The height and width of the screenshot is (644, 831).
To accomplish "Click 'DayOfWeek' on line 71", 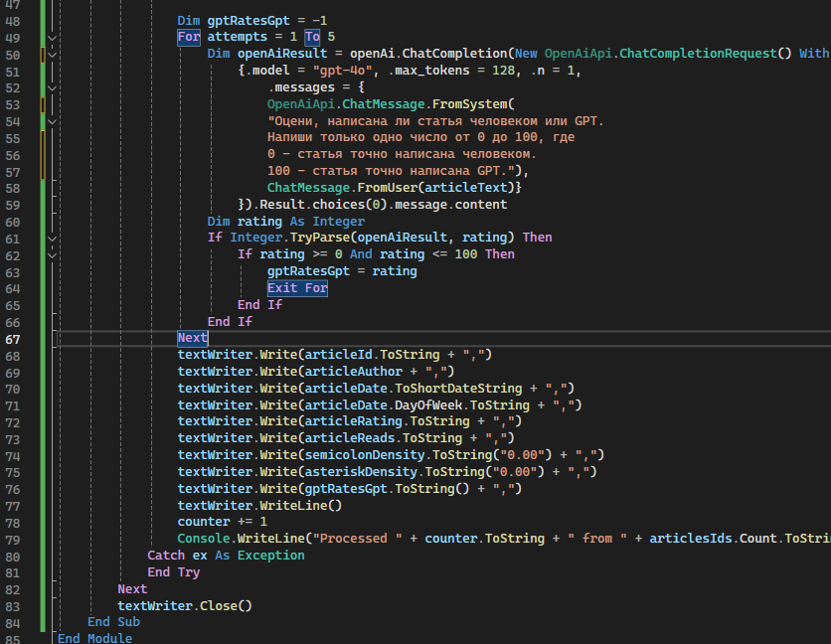I will click(x=428, y=405).
